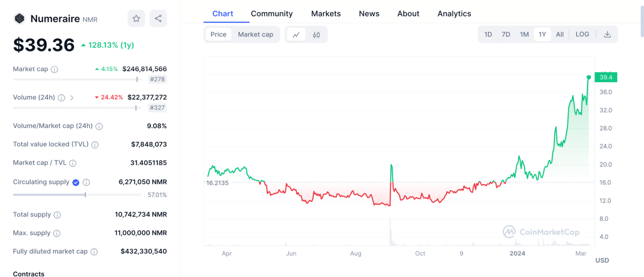This screenshot has height=277, width=644.
Task: Open Circulating supply info icon
Action: [87, 182]
